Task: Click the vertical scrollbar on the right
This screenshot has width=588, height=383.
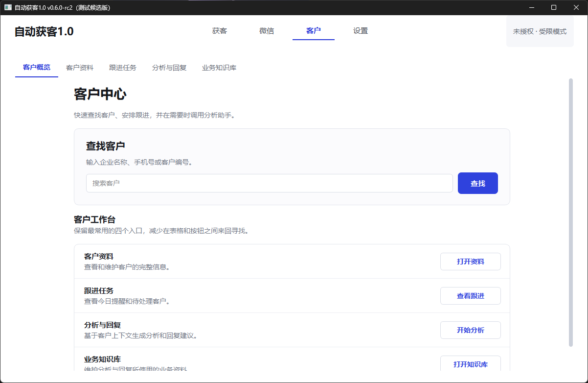Action: [x=571, y=212]
